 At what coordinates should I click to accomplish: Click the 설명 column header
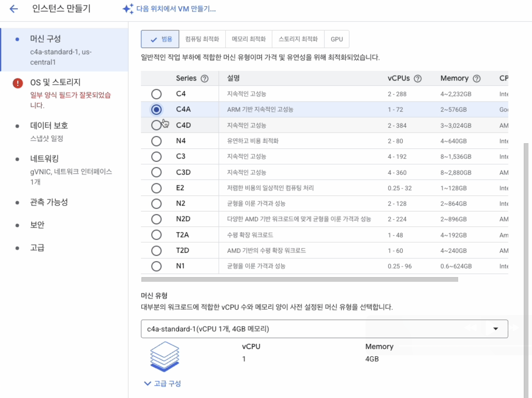pyautogui.click(x=233, y=78)
